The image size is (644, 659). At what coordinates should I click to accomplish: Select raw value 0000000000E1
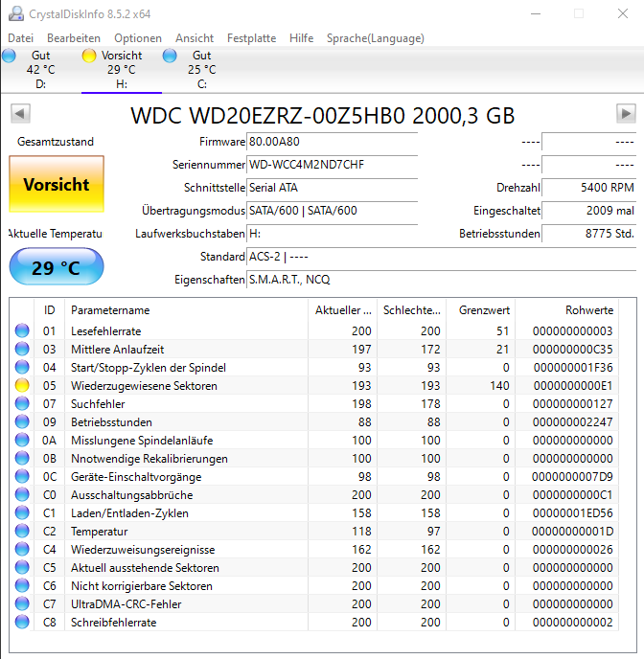click(572, 385)
